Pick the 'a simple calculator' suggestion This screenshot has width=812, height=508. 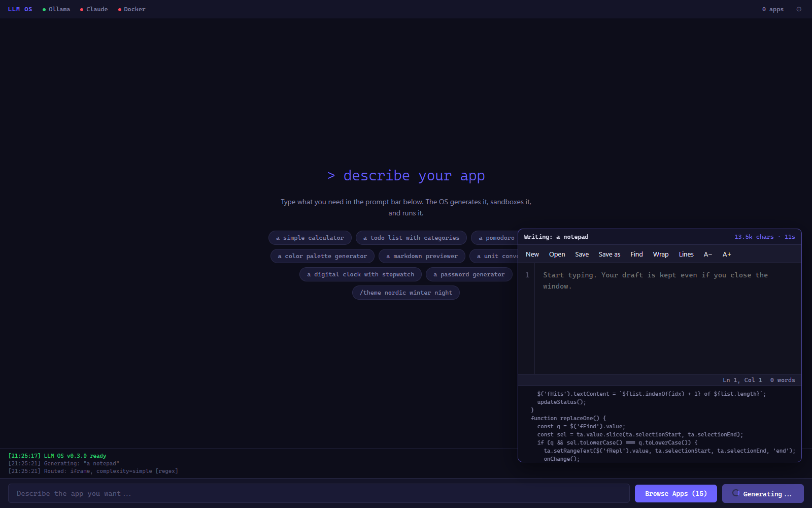(310, 238)
